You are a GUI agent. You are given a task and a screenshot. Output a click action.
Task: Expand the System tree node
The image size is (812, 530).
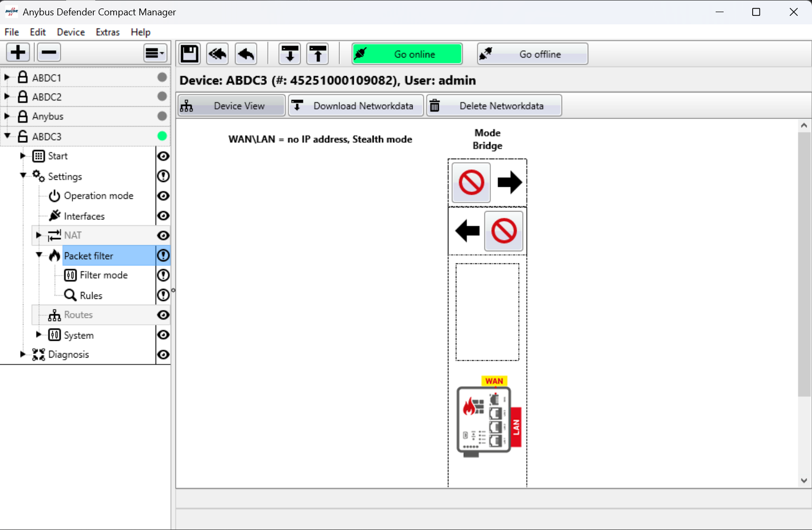click(39, 334)
